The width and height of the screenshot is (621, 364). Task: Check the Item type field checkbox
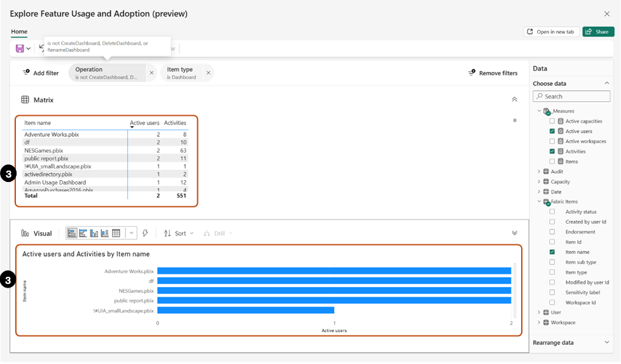(x=552, y=272)
